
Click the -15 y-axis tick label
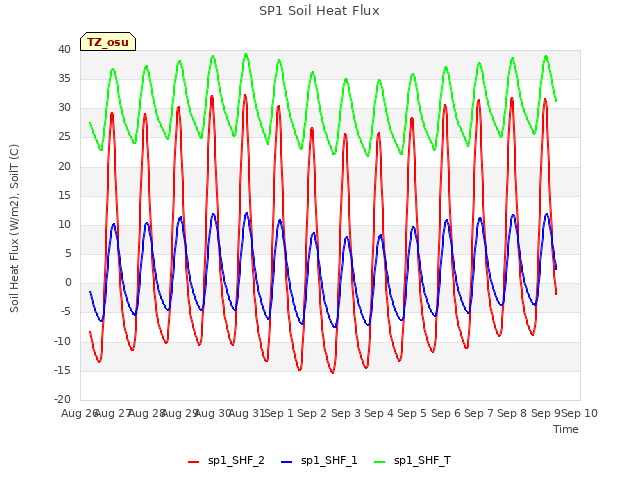(63, 370)
